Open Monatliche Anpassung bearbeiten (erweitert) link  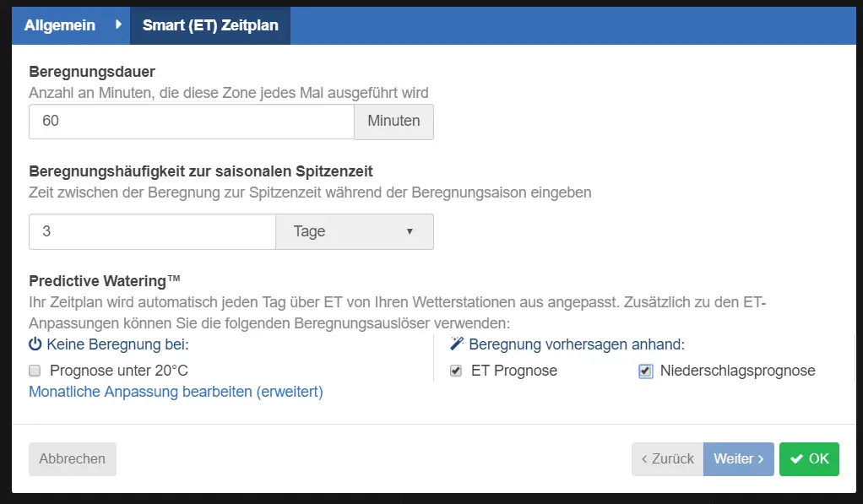(x=176, y=392)
